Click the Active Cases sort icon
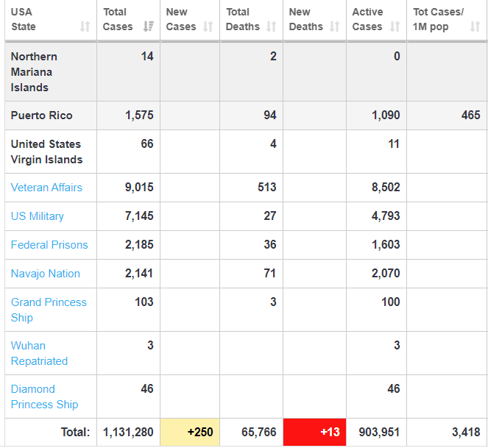Viewport: 488px width, 448px height. [x=395, y=27]
